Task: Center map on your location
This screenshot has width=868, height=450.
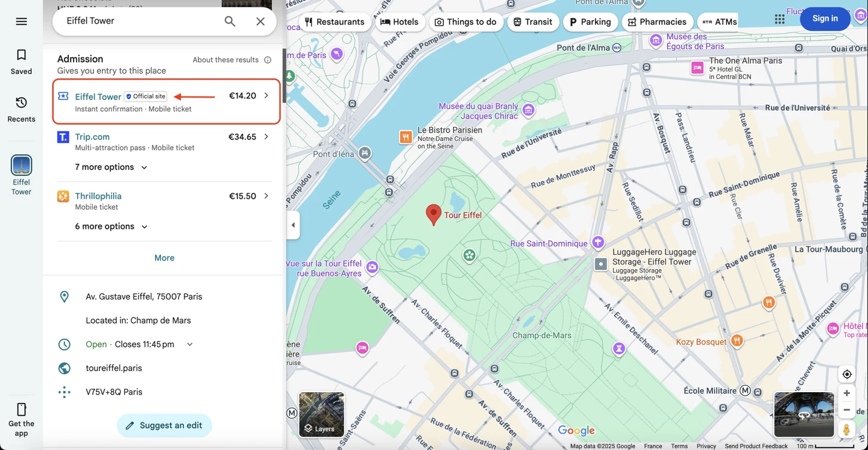Action: tap(847, 374)
